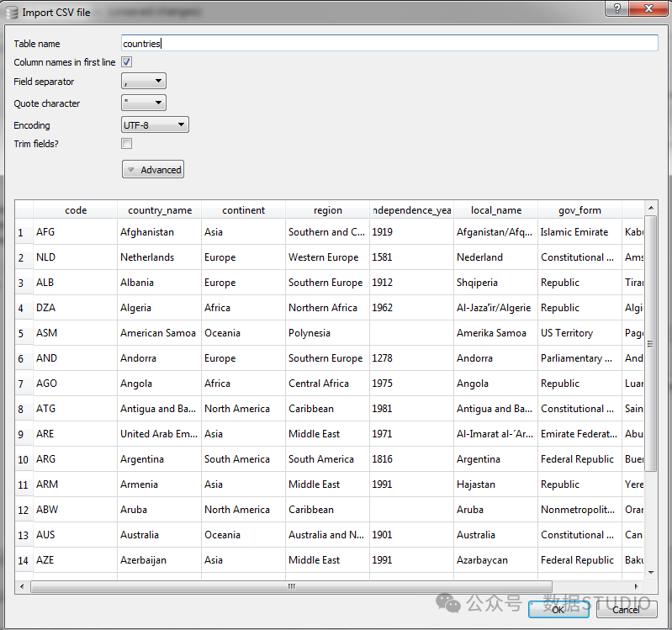The width and height of the screenshot is (672, 630).
Task: Click the Northern Africa region cell
Action: (327, 308)
